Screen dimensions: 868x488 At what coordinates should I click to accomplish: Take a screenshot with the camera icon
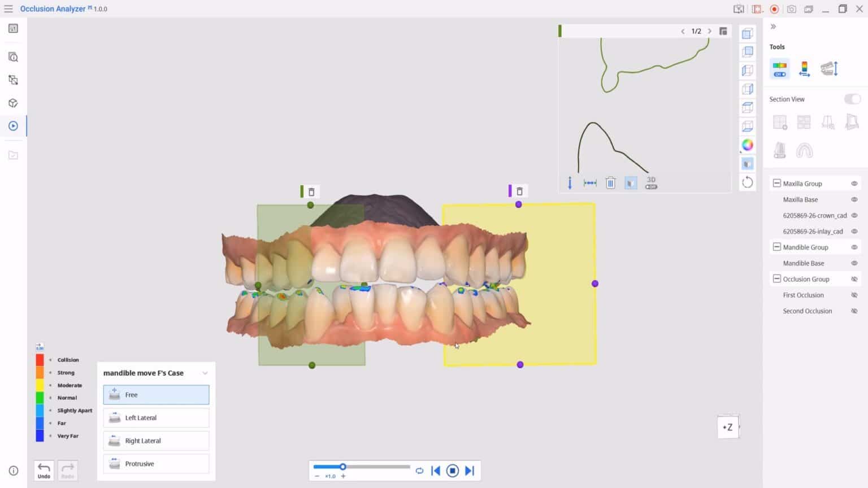(x=792, y=8)
